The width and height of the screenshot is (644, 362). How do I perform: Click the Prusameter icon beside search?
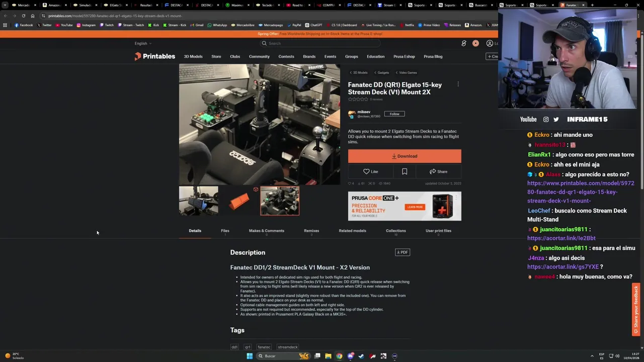(x=464, y=43)
